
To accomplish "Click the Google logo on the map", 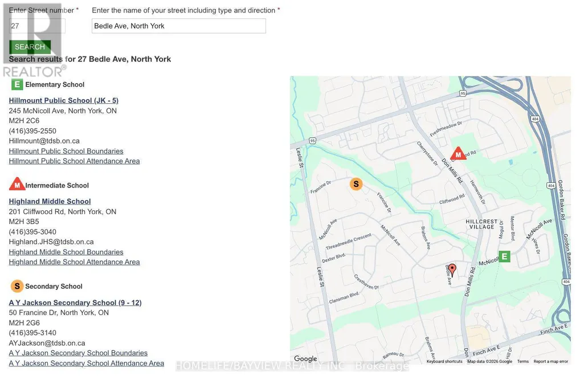I will (305, 358).
